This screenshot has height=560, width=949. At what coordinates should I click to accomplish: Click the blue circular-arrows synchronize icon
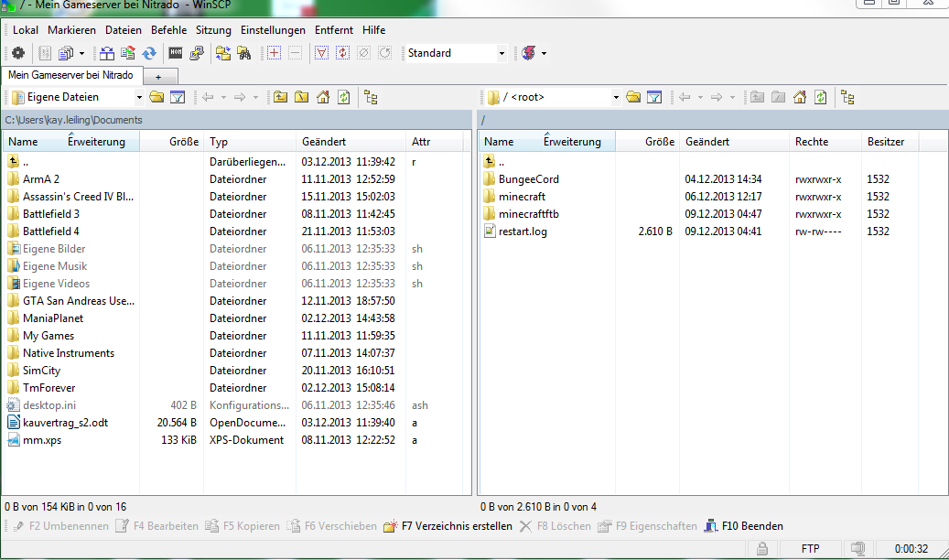[x=149, y=53]
